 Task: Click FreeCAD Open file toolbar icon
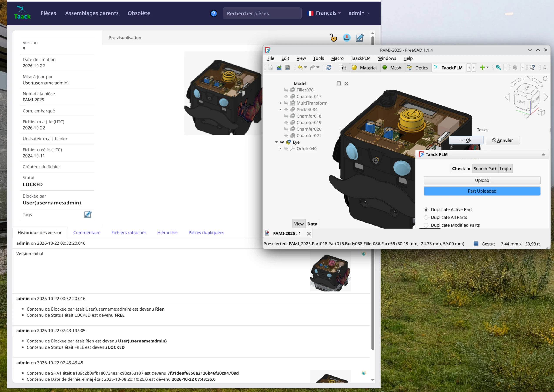pos(279,68)
